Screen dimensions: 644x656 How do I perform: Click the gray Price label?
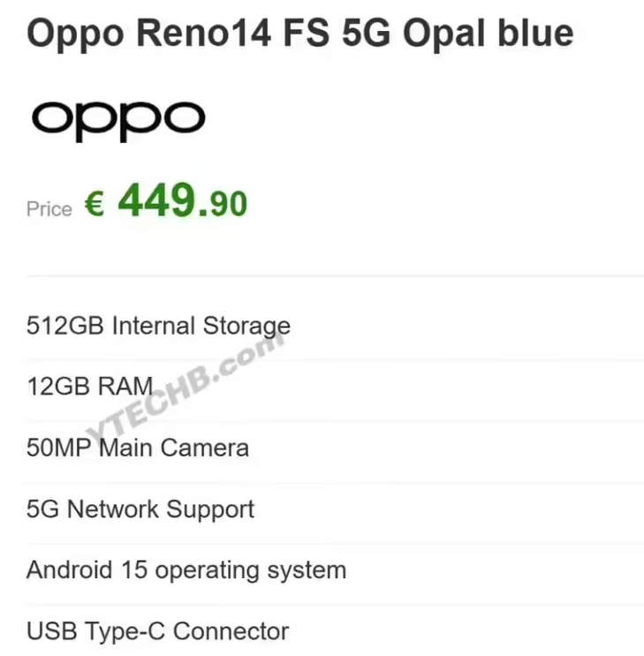tap(49, 208)
